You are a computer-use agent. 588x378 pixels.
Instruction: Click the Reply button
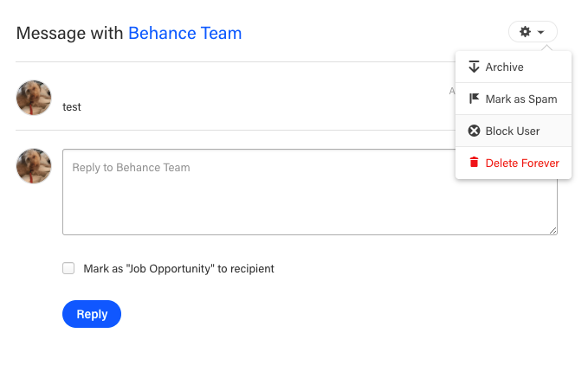point(92,314)
